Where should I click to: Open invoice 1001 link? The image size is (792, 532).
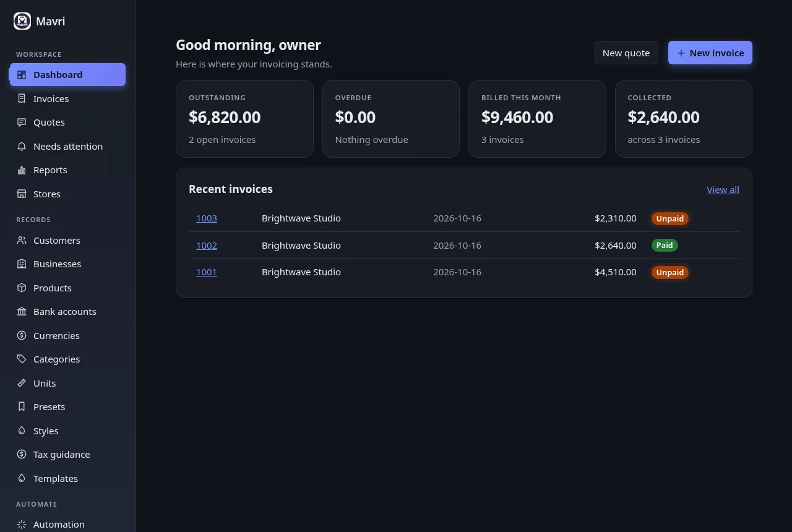(x=207, y=272)
